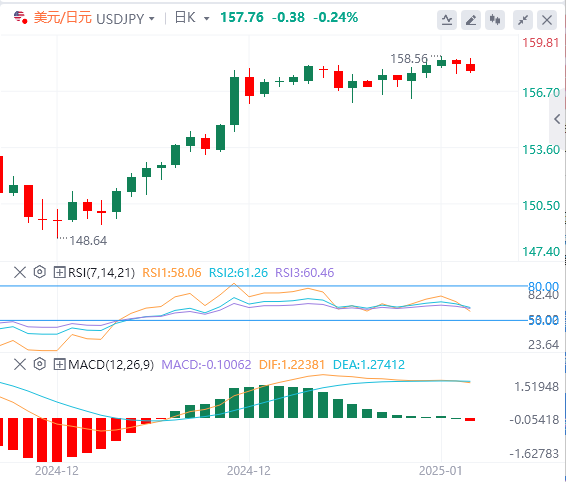Open the indicator line chart tool

tap(447, 20)
